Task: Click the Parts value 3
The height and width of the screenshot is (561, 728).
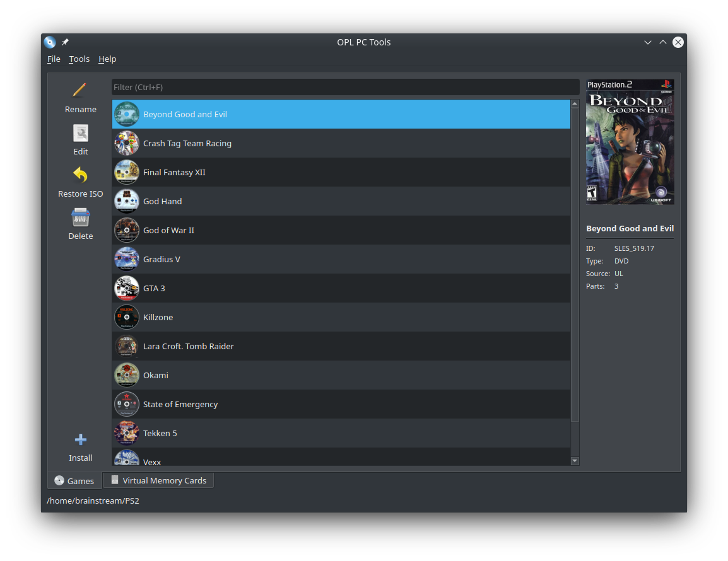Action: (616, 286)
